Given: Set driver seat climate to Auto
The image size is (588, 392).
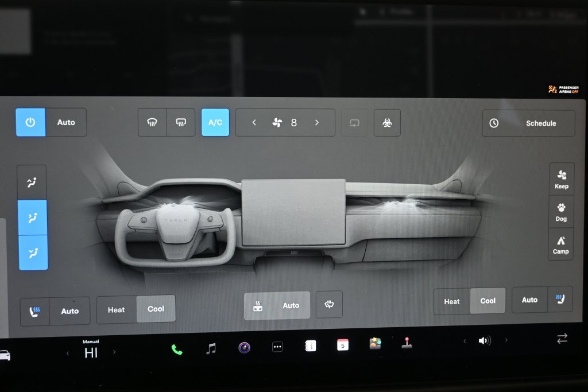Looking at the screenshot, I should [69, 311].
